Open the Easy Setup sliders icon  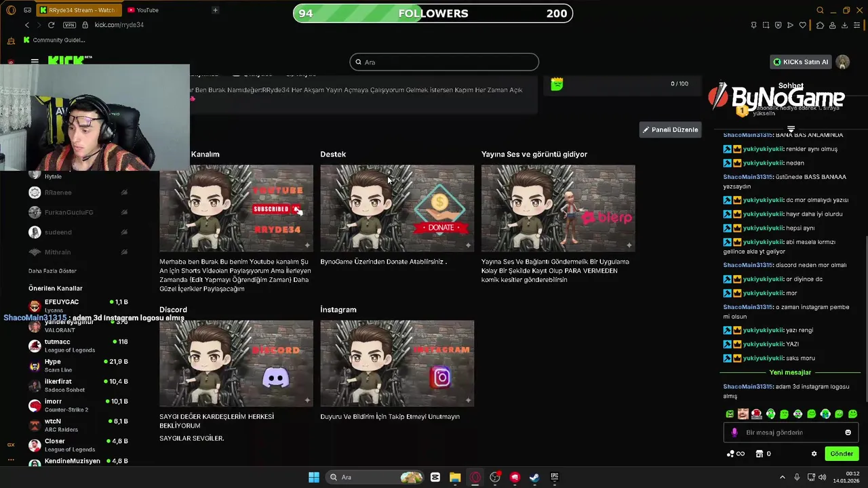pos(858,25)
